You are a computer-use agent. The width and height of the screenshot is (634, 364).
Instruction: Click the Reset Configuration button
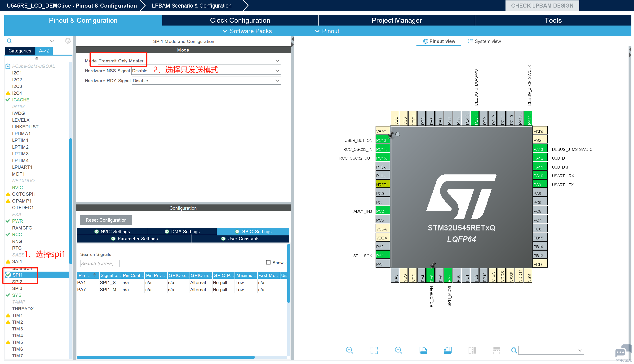click(106, 220)
